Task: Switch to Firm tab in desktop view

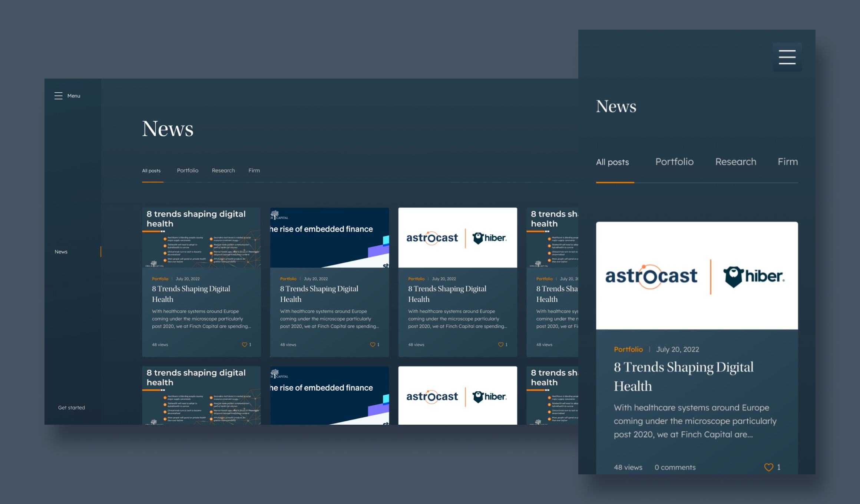Action: [254, 170]
